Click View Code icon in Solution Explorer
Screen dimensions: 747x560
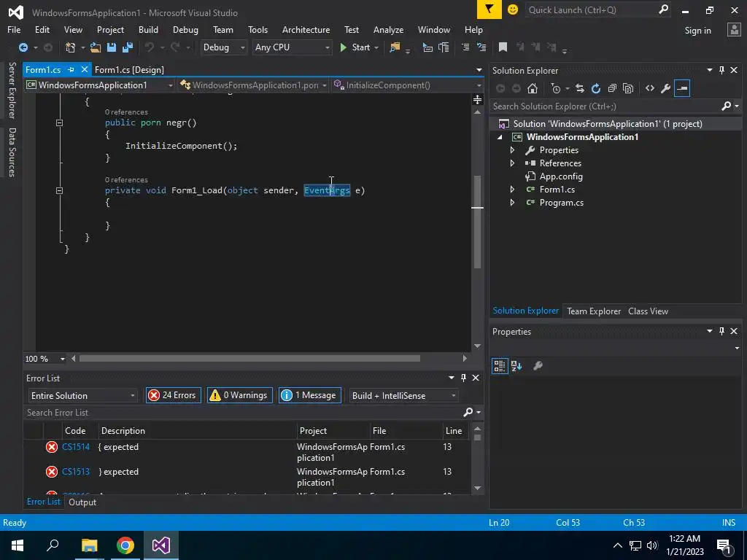click(650, 88)
